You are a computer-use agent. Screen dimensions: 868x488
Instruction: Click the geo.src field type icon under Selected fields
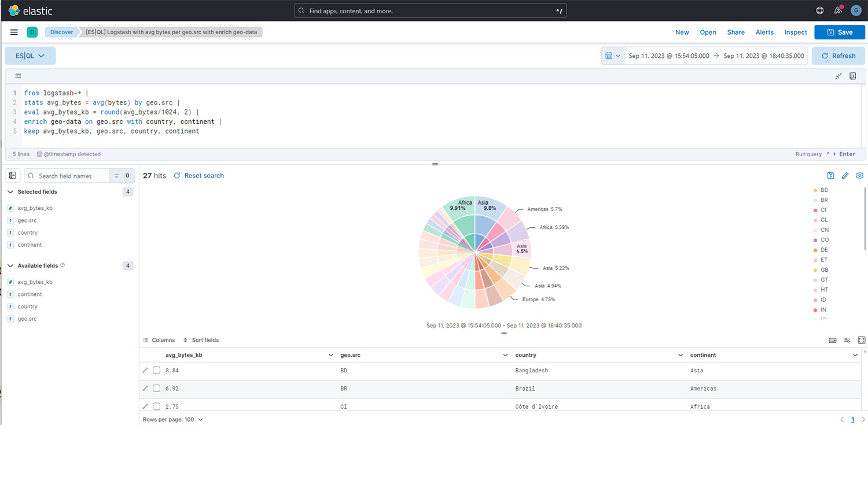point(10,220)
